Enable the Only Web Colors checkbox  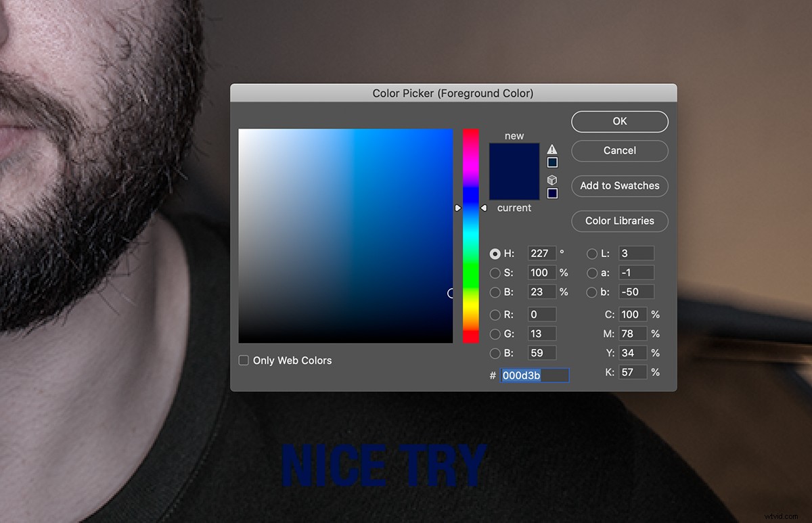pos(243,360)
